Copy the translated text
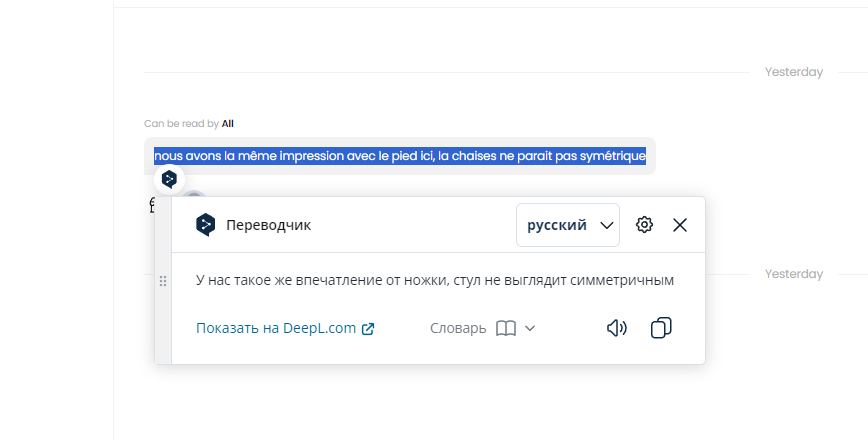Screen dimensions: 868x440 [661, 328]
